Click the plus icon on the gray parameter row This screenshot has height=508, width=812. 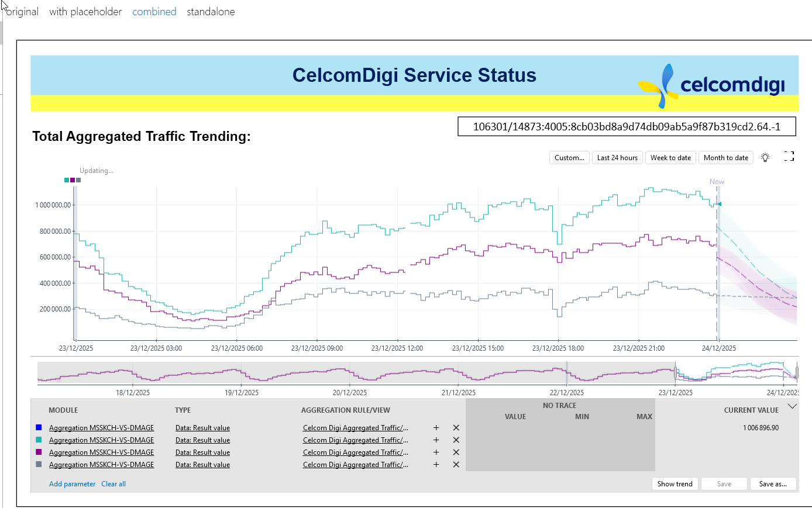tap(436, 465)
